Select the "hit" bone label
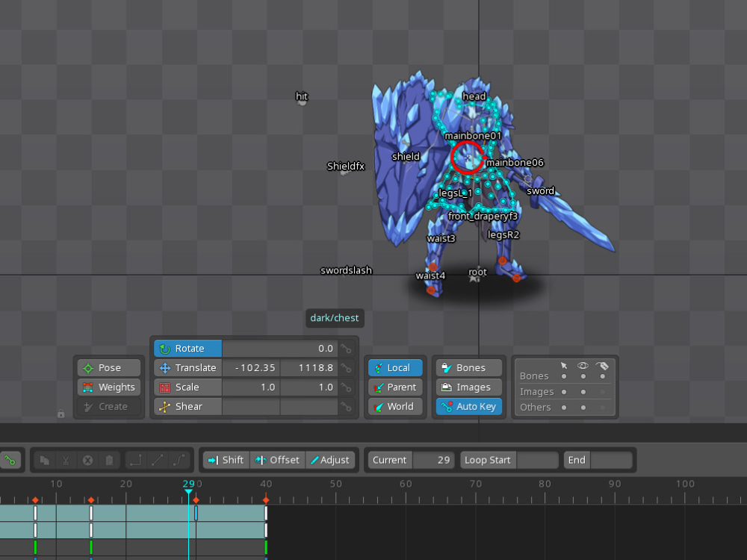 pyautogui.click(x=302, y=96)
